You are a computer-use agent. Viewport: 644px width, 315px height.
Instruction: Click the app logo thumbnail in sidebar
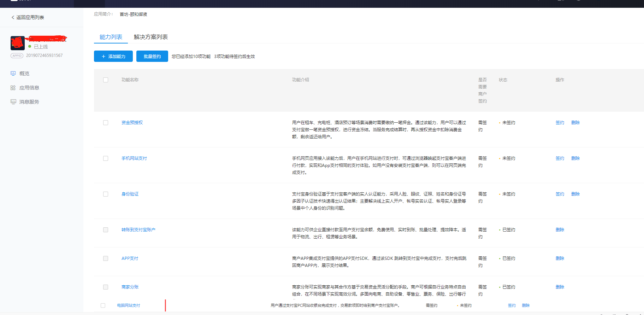coord(18,43)
